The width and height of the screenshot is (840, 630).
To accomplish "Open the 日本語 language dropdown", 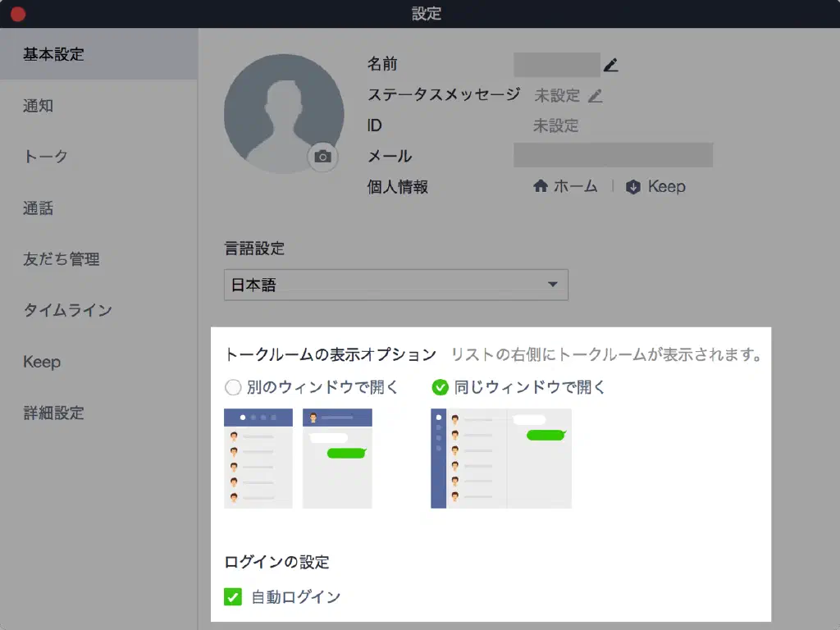I will click(x=395, y=285).
